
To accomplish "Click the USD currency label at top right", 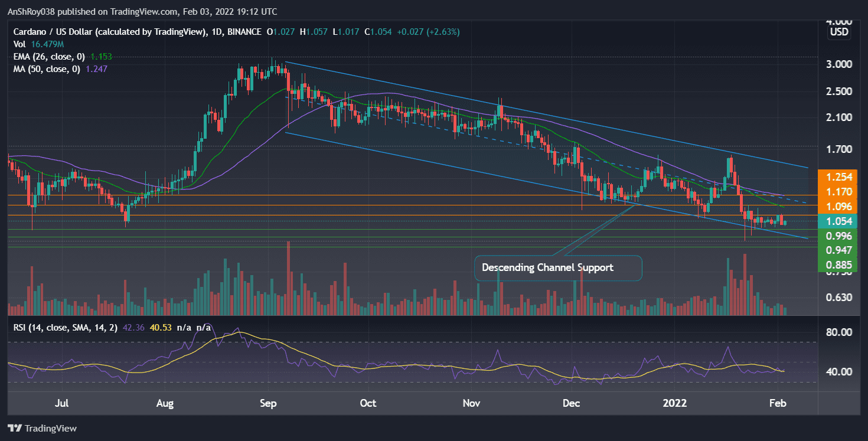I will pos(838,32).
